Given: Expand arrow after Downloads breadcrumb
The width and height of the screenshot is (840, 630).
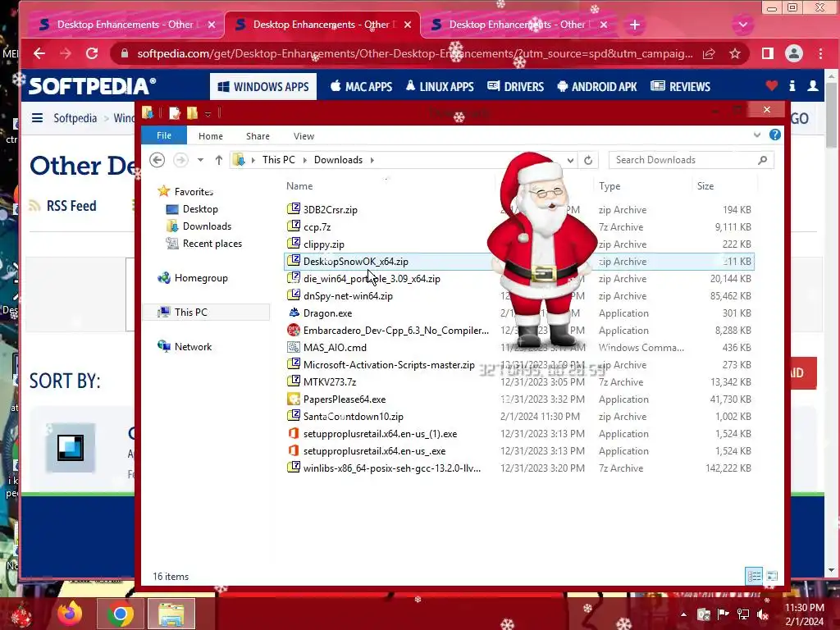Looking at the screenshot, I should [x=372, y=160].
